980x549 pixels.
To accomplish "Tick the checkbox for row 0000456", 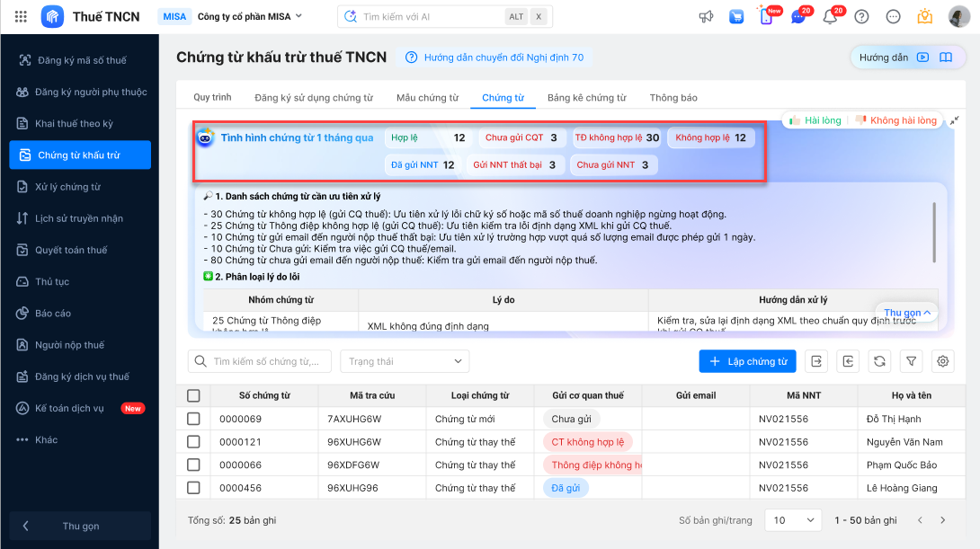I will (193, 488).
